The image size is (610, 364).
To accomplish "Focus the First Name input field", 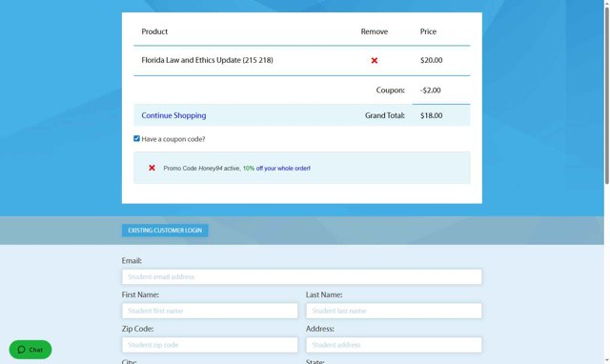I will (210, 311).
